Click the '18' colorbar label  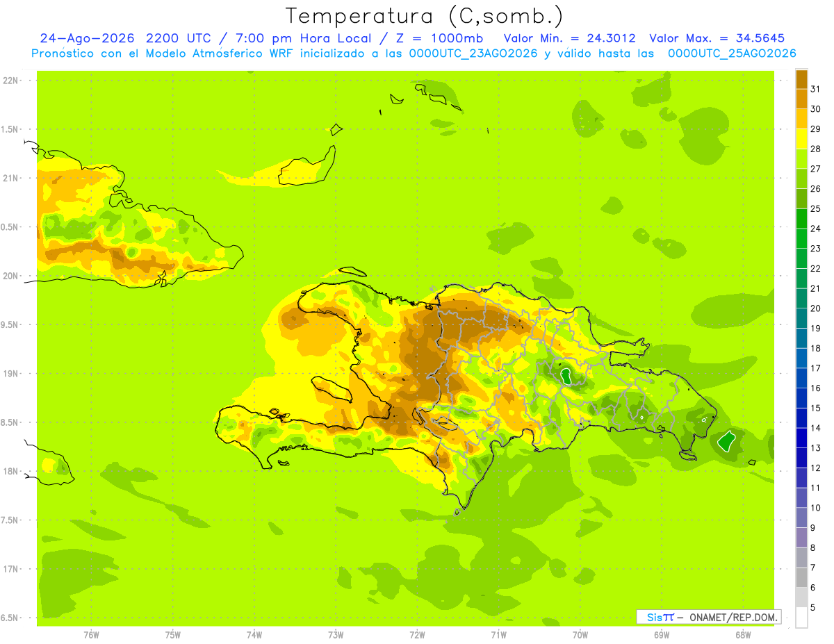(816, 348)
